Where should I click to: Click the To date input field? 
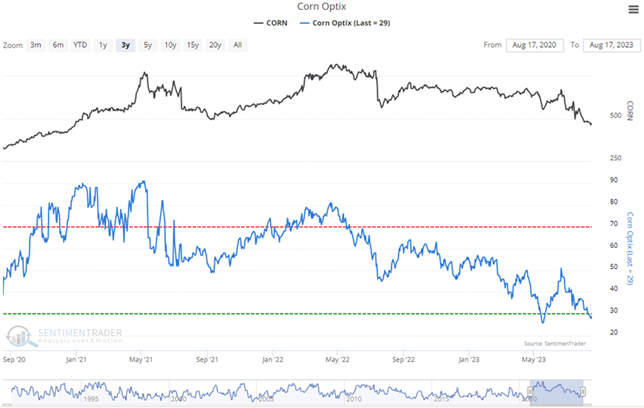point(612,45)
